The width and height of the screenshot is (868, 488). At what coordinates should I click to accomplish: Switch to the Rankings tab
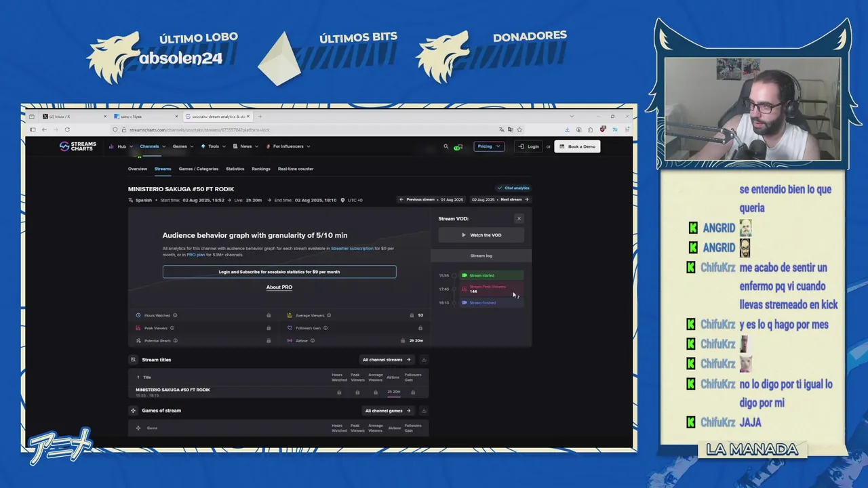point(261,169)
